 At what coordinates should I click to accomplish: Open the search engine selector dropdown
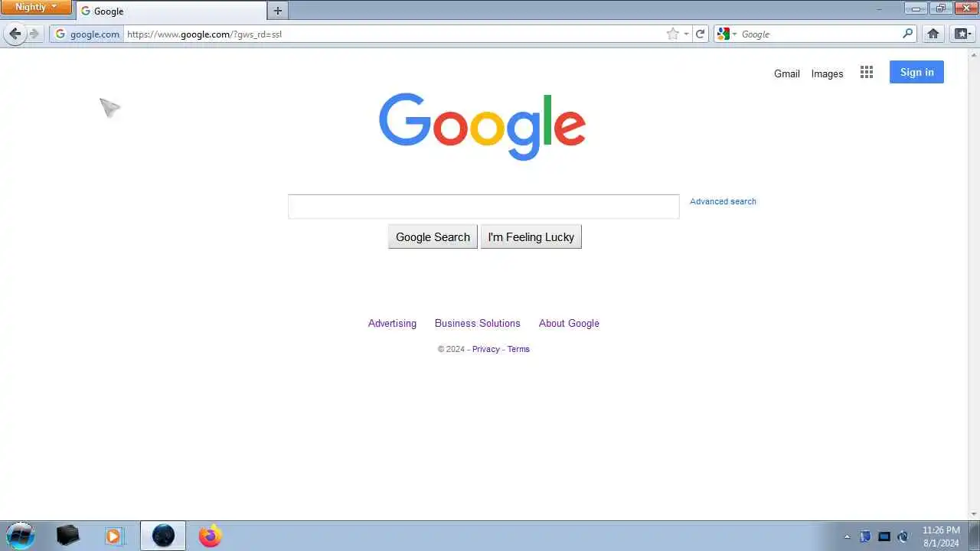727,34
